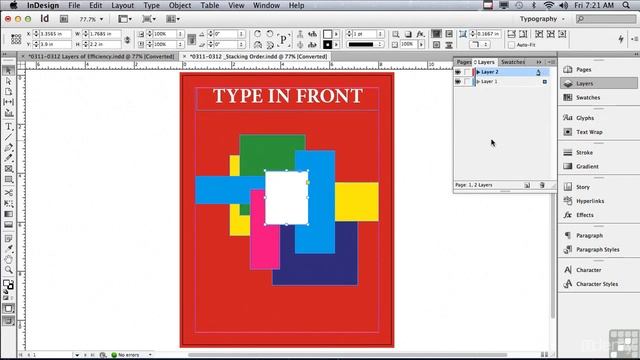The width and height of the screenshot is (640, 360).
Task: Toggle Preview mode button at toolbox bottom
Action: (8, 321)
